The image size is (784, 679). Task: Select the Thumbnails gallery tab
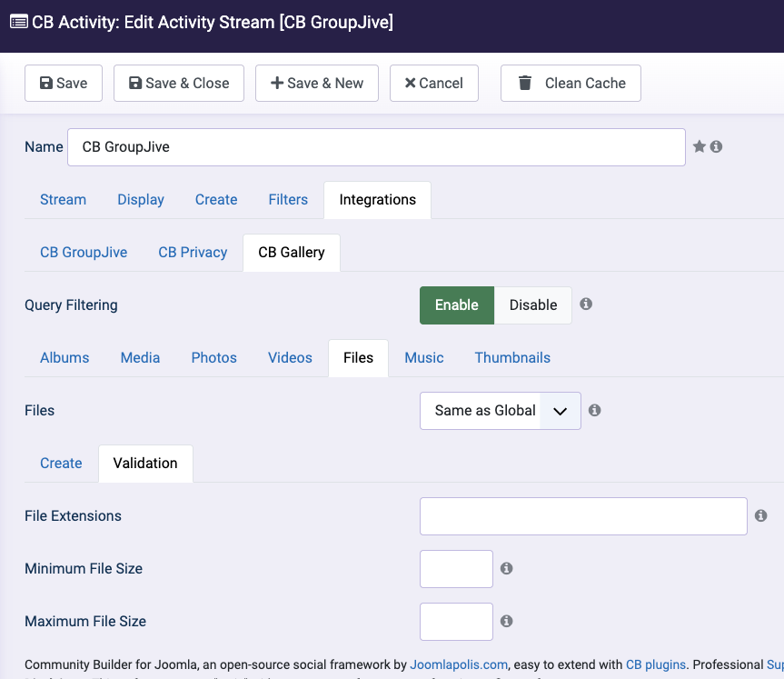[x=512, y=358]
